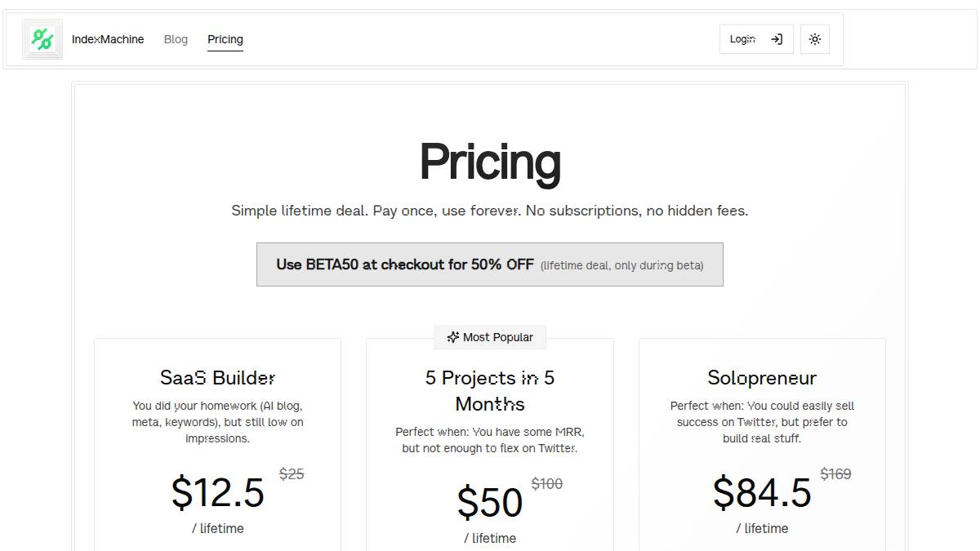Click the crossed-out $100 original price

point(547,484)
